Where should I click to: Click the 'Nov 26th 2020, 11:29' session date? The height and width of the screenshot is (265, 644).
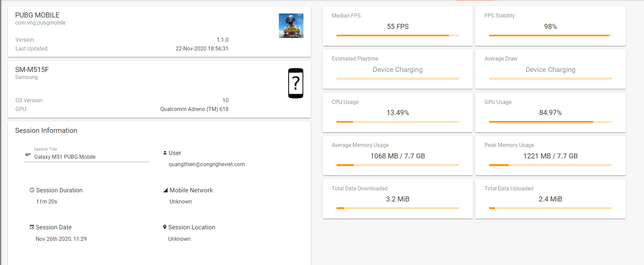click(61, 239)
